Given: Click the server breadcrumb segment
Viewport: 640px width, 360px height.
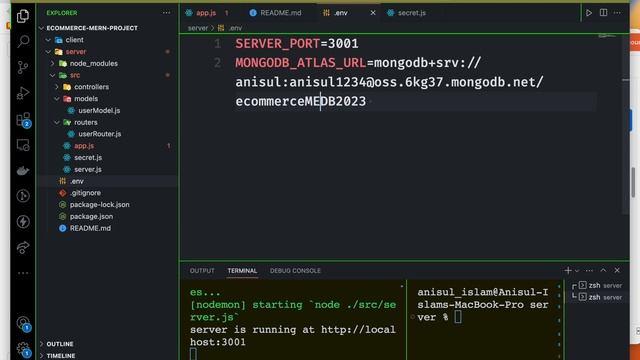Looking at the screenshot, I should [x=198, y=28].
